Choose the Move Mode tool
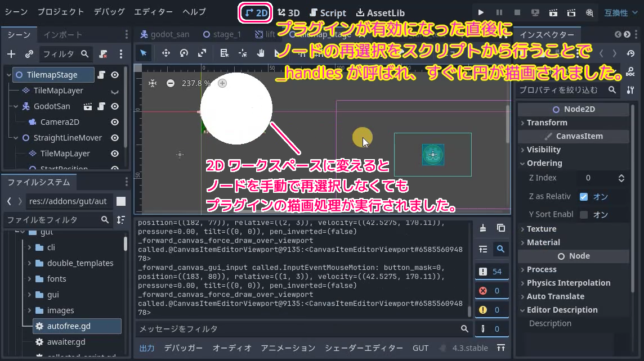Viewport: 644px width, 361px height. coord(166,53)
